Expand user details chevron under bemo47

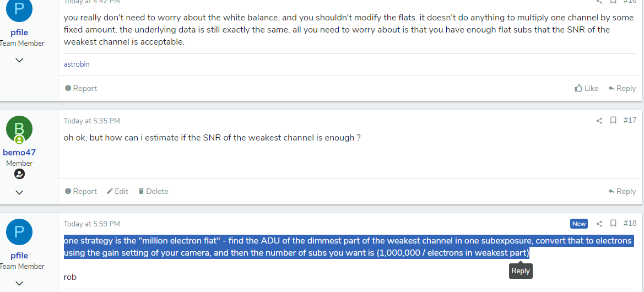point(19,192)
